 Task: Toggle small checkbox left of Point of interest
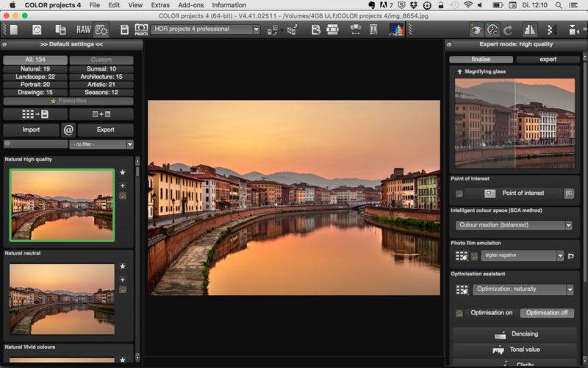click(x=459, y=194)
